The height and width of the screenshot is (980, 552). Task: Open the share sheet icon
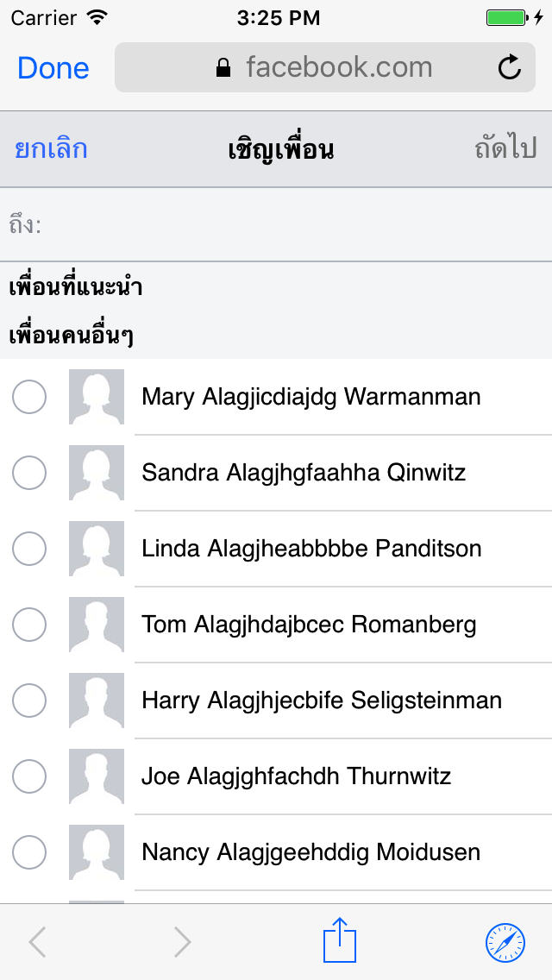(340, 941)
